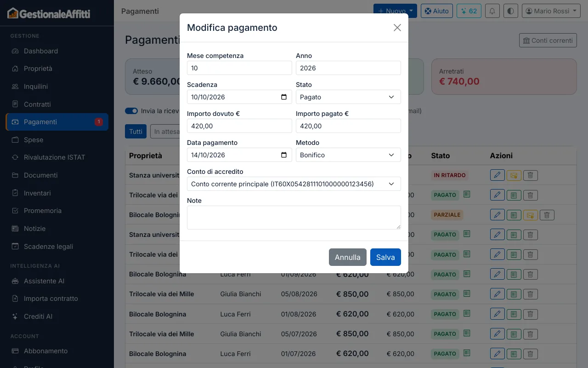588x368 pixels.
Task: Delete the IN RITARDO payment row
Action: point(530,175)
